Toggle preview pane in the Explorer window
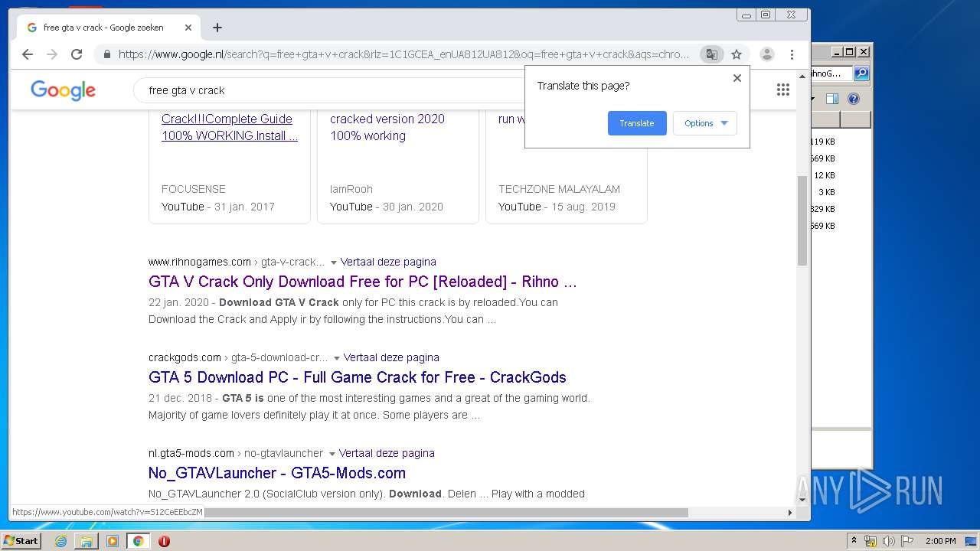 (832, 99)
